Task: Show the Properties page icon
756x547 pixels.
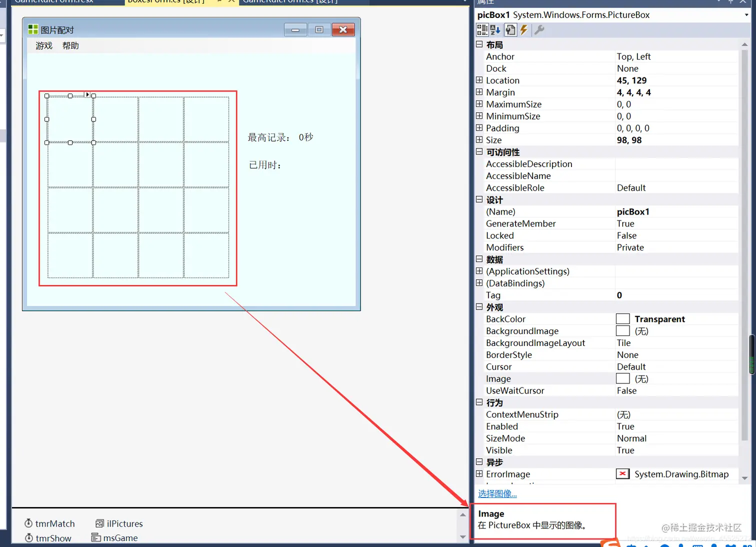Action: pos(510,30)
